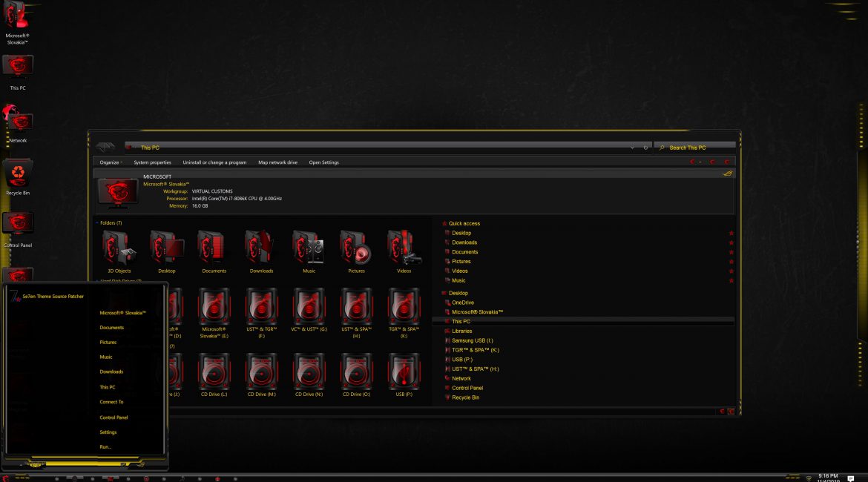The height and width of the screenshot is (482, 868).
Task: Refresh the This PC address bar
Action: [645, 148]
